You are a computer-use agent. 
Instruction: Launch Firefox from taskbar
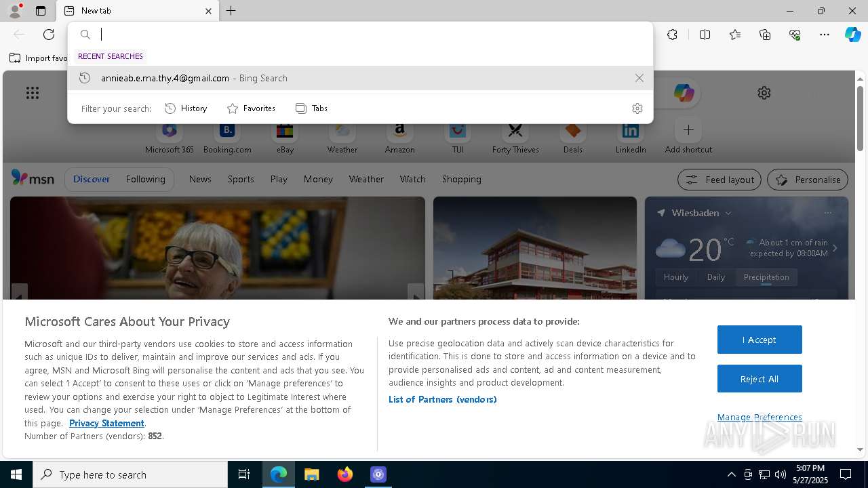345,474
